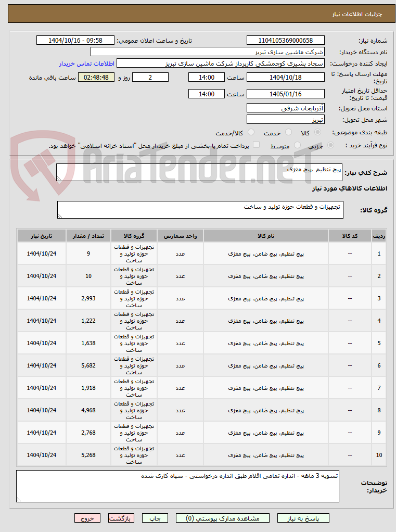Click the need date in row 3
This screenshot has width=396, height=532.
point(41,298)
